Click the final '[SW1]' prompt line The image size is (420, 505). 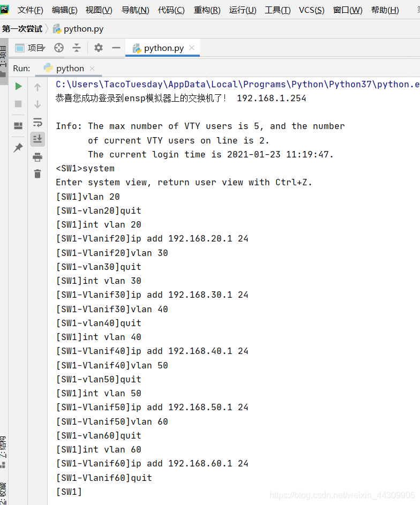click(69, 492)
